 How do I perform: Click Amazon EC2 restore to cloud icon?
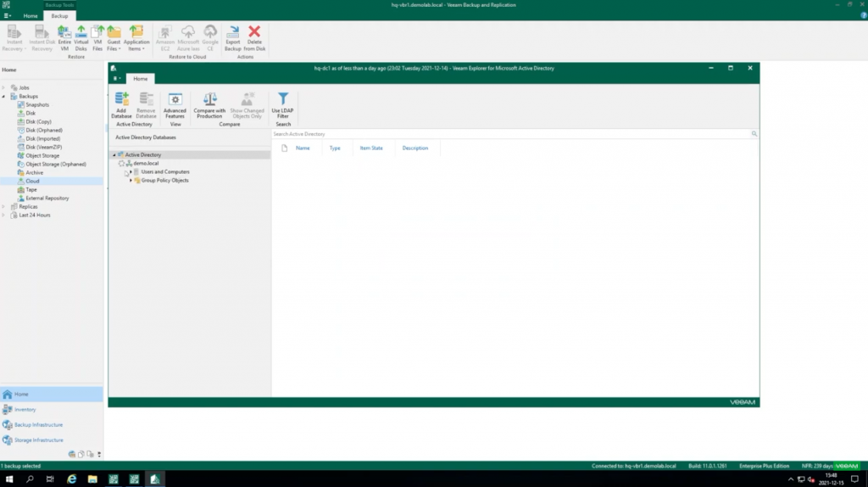click(165, 38)
